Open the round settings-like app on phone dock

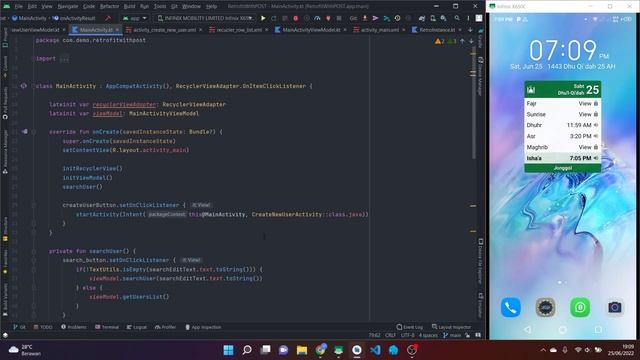(x=545, y=307)
